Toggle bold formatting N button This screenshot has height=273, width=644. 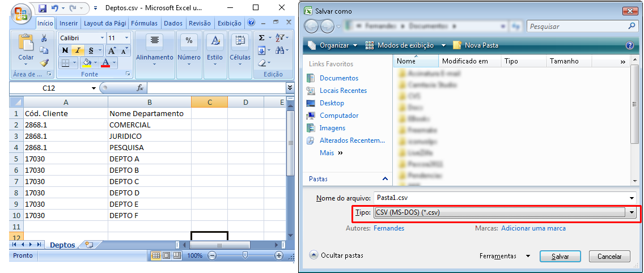point(65,50)
